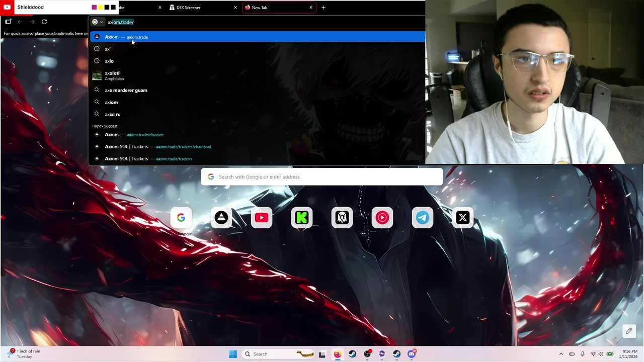
Task: Open the YouTube shortcut tile
Action: [262, 218]
